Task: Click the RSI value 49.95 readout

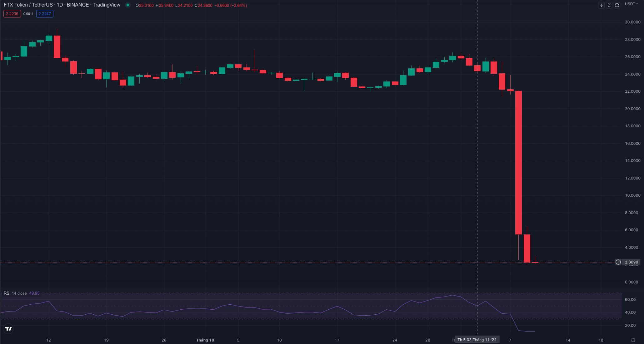Action: coord(34,293)
